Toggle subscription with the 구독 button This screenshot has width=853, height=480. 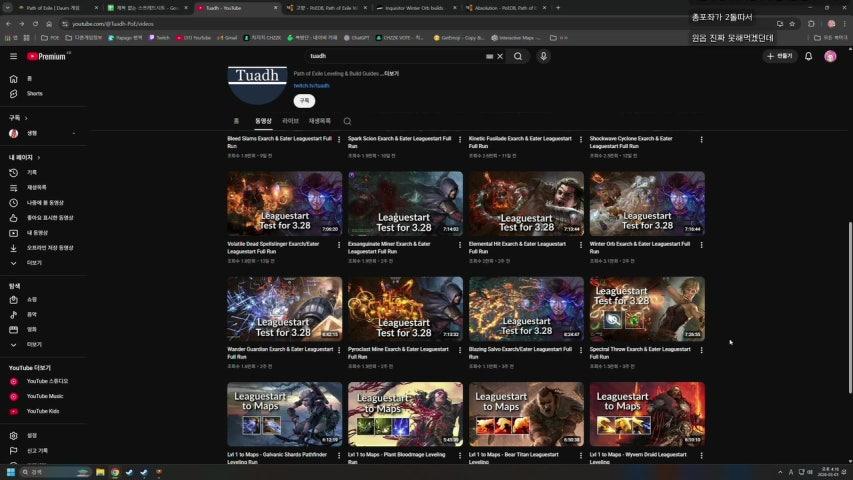point(303,101)
